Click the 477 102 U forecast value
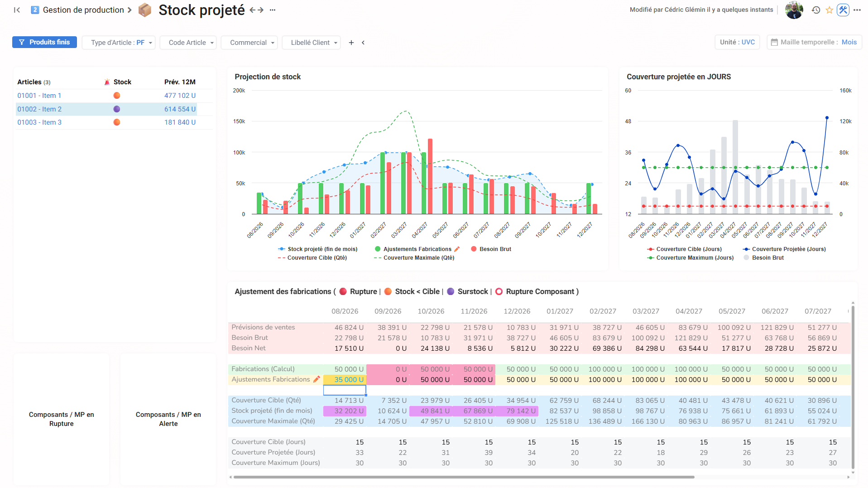Image resolution: width=868 pixels, height=488 pixels. click(x=180, y=96)
